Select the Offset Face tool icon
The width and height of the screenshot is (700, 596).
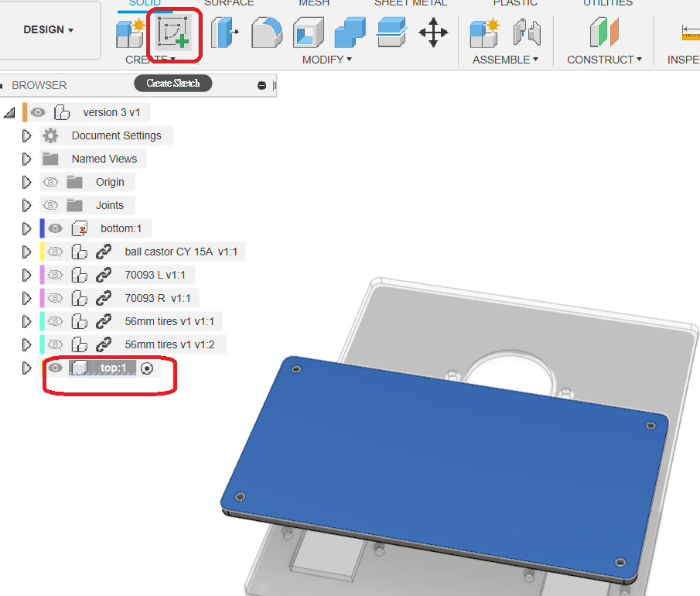tap(391, 34)
